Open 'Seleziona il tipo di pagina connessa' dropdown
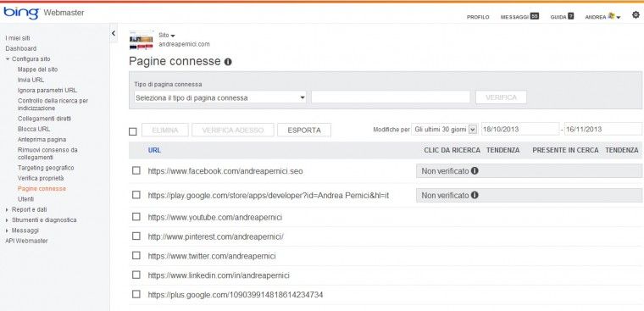Viewport: 644px width, 311px height. click(220, 97)
